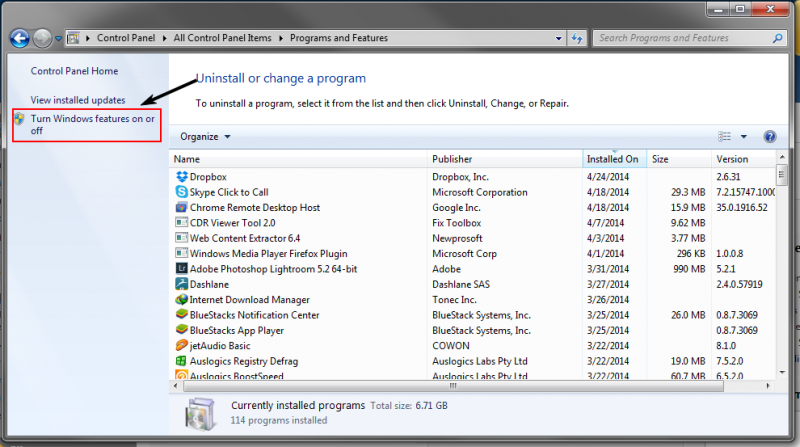Click horizontal scrollbar left arrow
Image resolution: width=800 pixels, height=447 pixels.
click(x=176, y=386)
